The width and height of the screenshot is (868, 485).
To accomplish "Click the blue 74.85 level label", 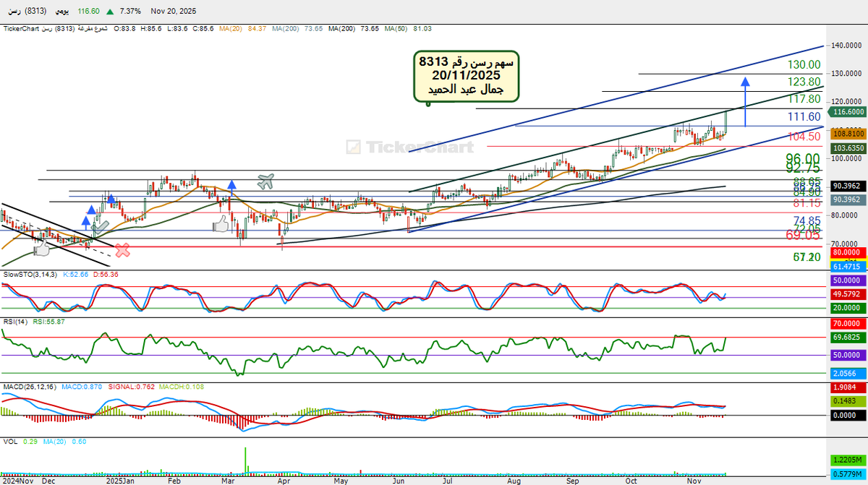I will pos(806,221).
